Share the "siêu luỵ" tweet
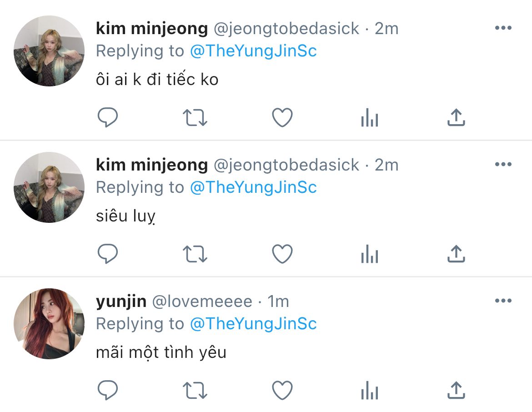 (457, 254)
